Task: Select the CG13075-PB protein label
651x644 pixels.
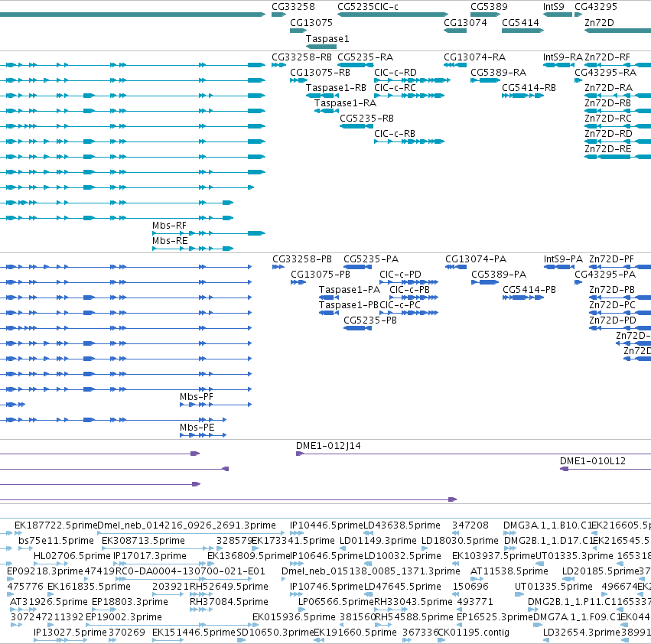Action: click(x=320, y=275)
